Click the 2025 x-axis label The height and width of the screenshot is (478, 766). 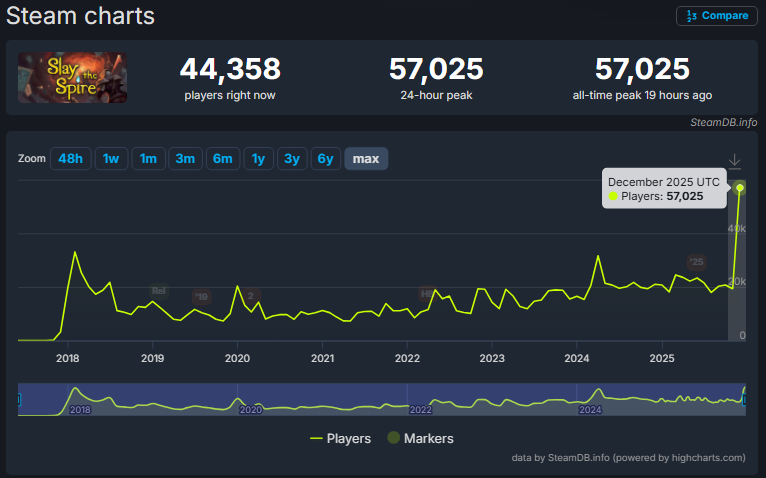(x=662, y=358)
